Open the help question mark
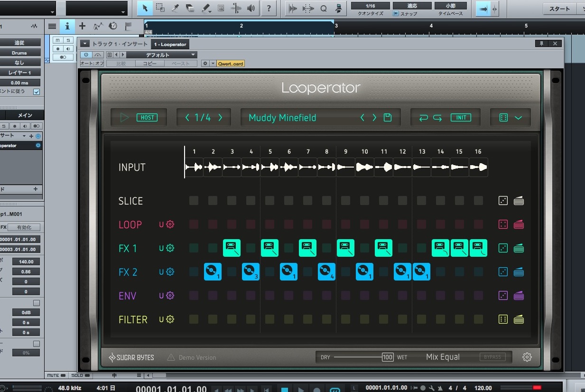 (x=269, y=8)
